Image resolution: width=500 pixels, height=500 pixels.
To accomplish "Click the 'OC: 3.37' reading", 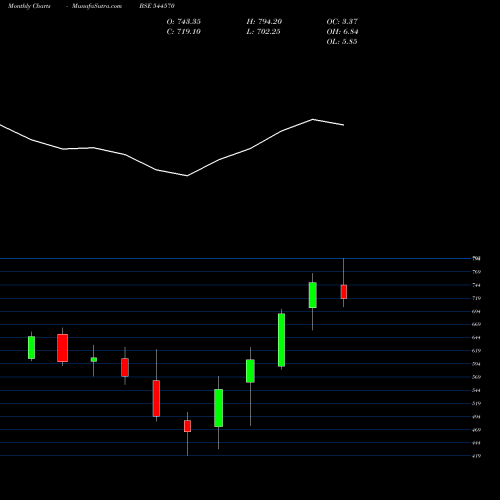I will point(342,22).
